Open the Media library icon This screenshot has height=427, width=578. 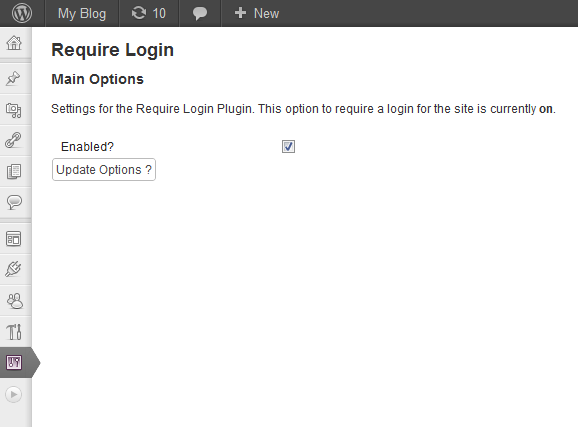coord(14,110)
